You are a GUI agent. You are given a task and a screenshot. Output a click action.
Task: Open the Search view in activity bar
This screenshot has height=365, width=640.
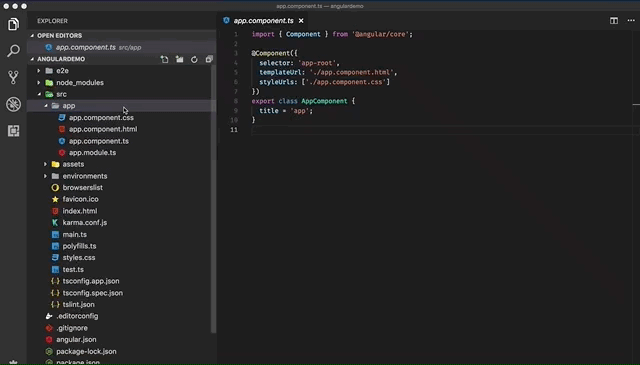pos(13,51)
